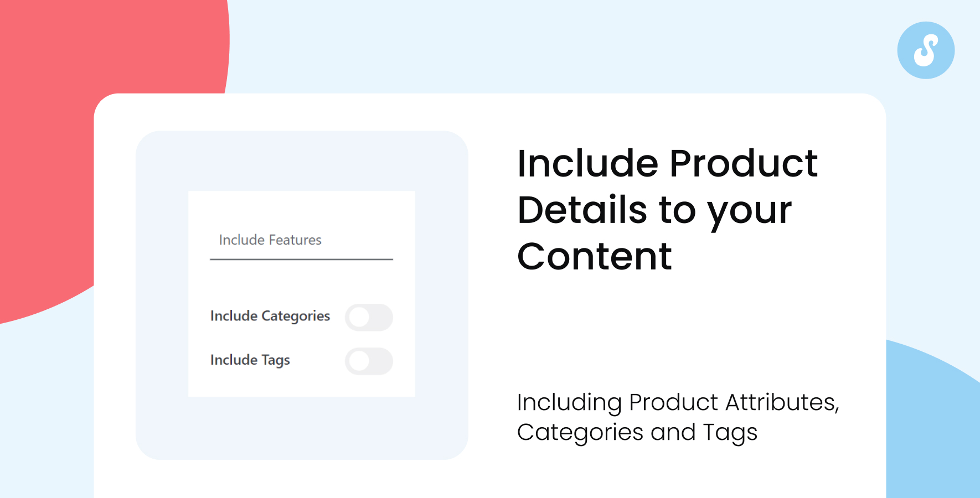The height and width of the screenshot is (498, 980).
Task: Click the underline beneath Include Features
Action: click(301, 259)
